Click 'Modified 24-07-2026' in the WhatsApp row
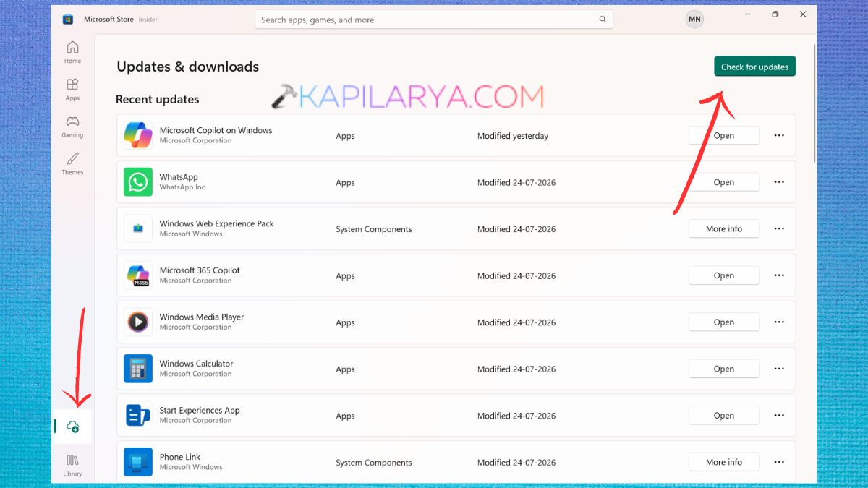This screenshot has height=488, width=868. pyautogui.click(x=516, y=183)
